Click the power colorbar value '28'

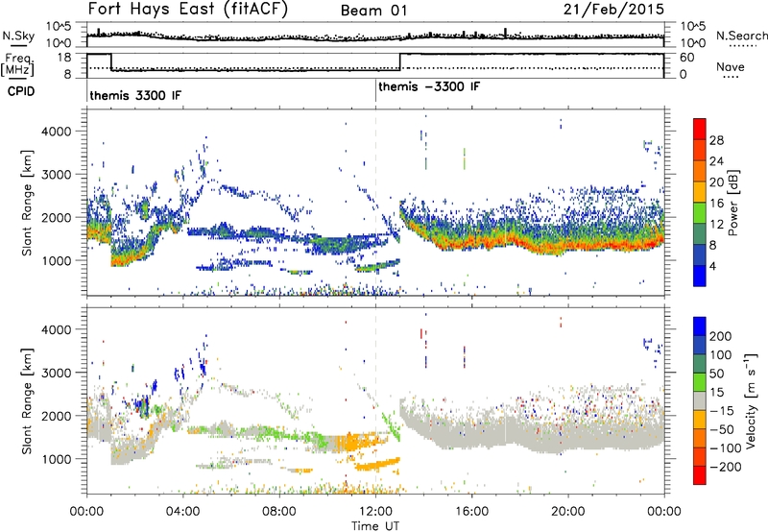(x=716, y=140)
